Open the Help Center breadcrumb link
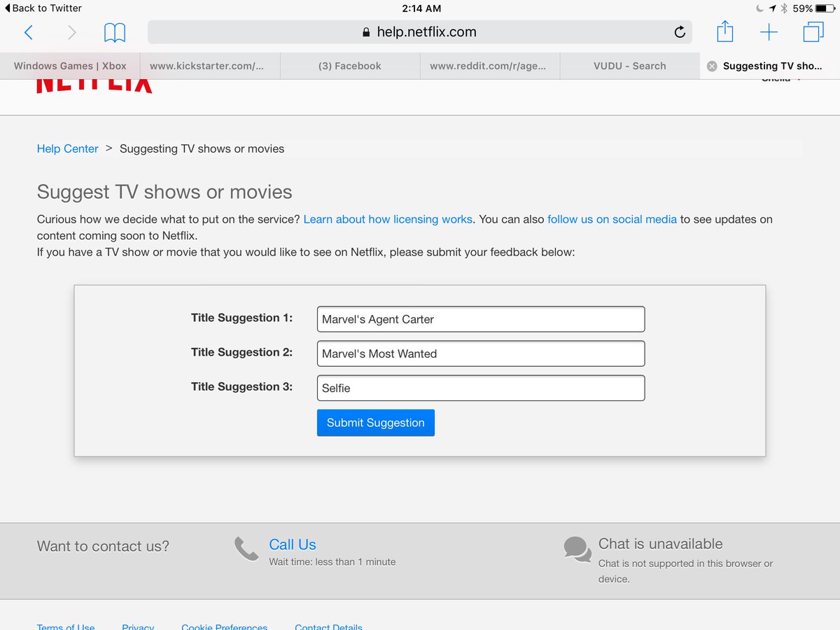Viewport: 840px width, 630px height. pyautogui.click(x=67, y=148)
